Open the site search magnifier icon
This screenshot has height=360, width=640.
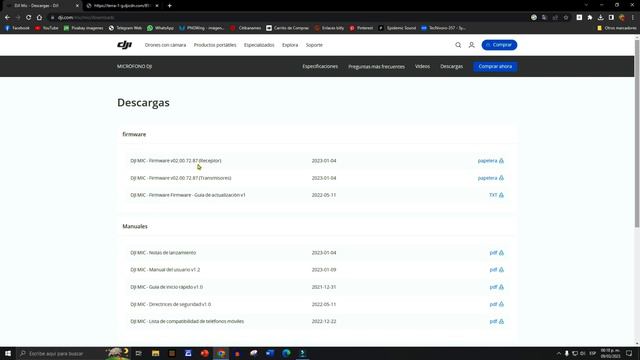click(x=458, y=45)
